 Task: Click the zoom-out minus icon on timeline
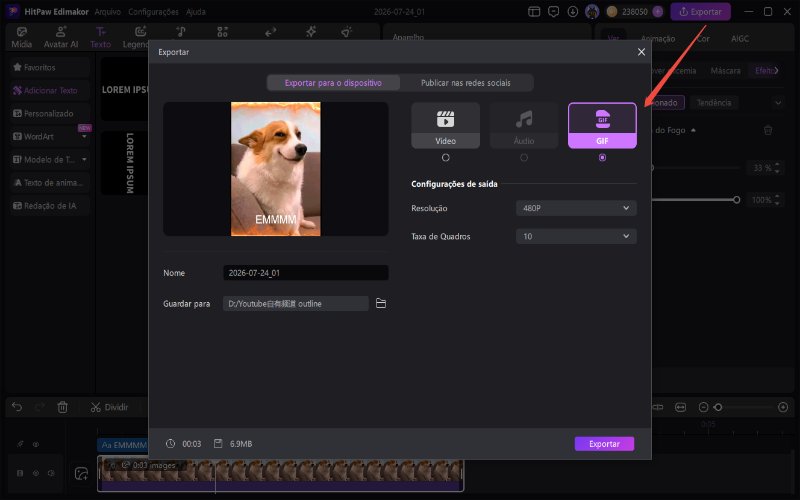pos(703,407)
